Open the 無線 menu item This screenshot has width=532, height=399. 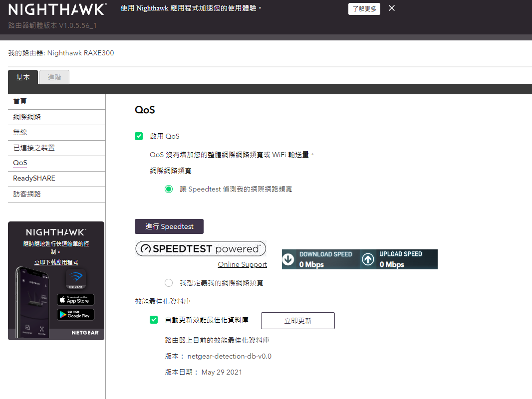[x=57, y=133]
